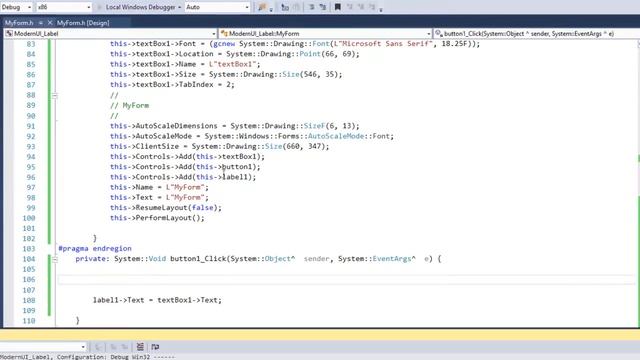640x360 pixels.
Task: Open the Local Windows Debugger arrow menu
Action: click(x=180, y=7)
